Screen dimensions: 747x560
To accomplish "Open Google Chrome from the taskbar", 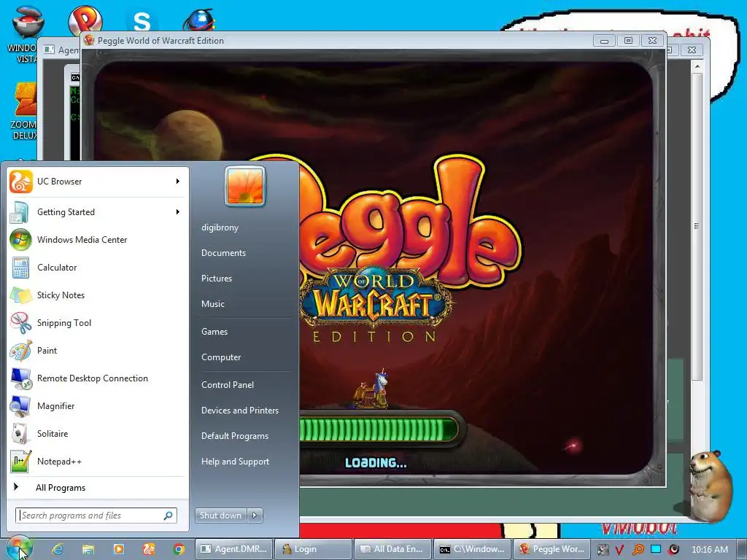I will (x=179, y=549).
